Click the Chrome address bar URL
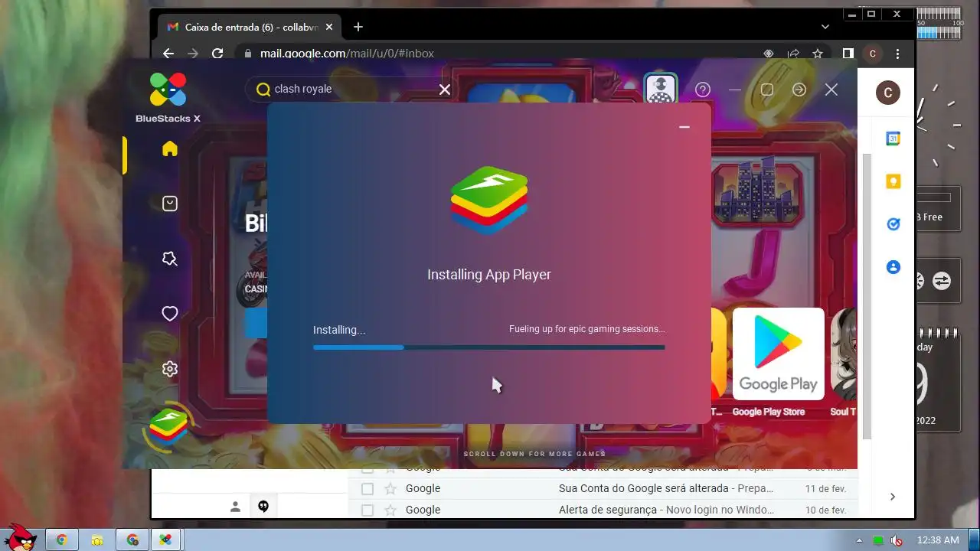This screenshot has height=551, width=980. (347, 54)
